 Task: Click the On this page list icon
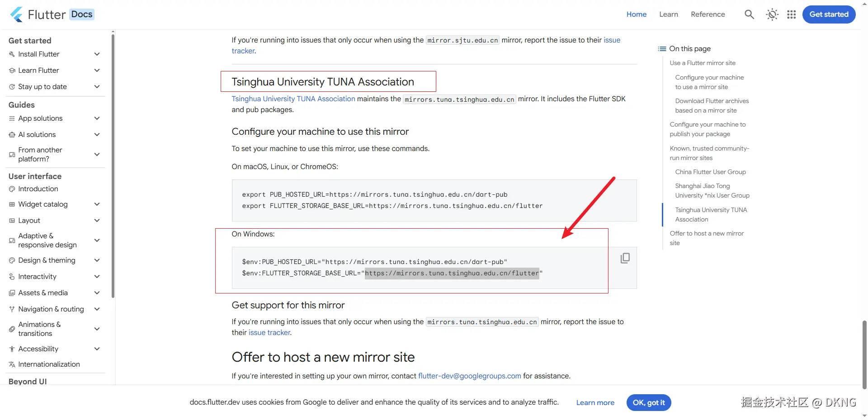pyautogui.click(x=662, y=49)
